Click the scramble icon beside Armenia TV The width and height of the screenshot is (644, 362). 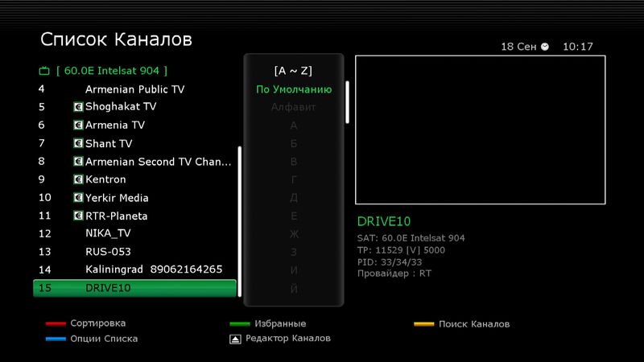[78, 125]
